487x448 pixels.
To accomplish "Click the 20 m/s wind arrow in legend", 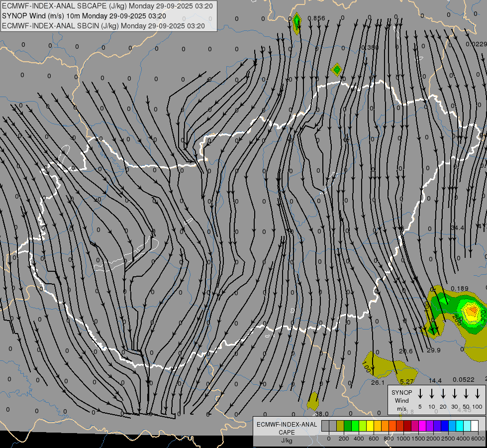I will (443, 394).
